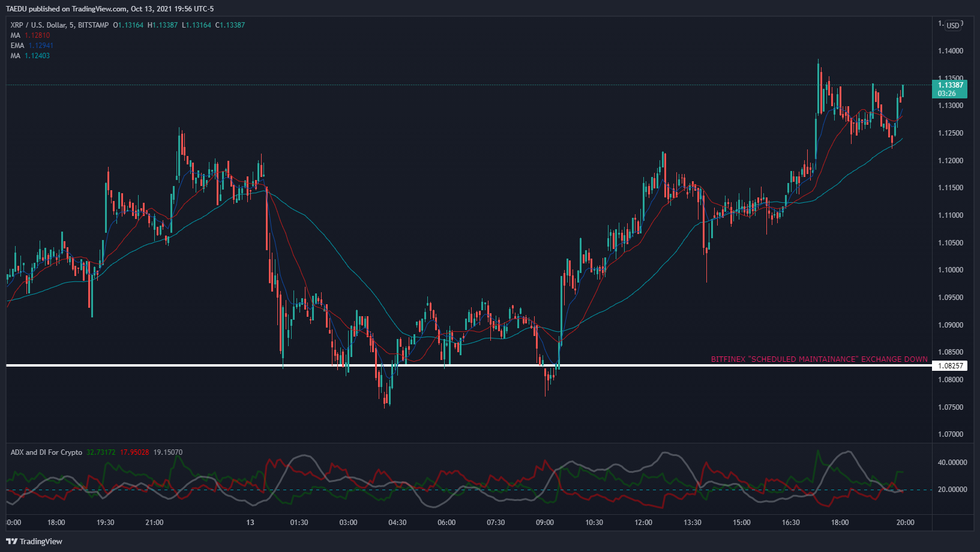
Task: Click the Bitfinex scheduled maintenance annotation text
Action: (x=819, y=359)
